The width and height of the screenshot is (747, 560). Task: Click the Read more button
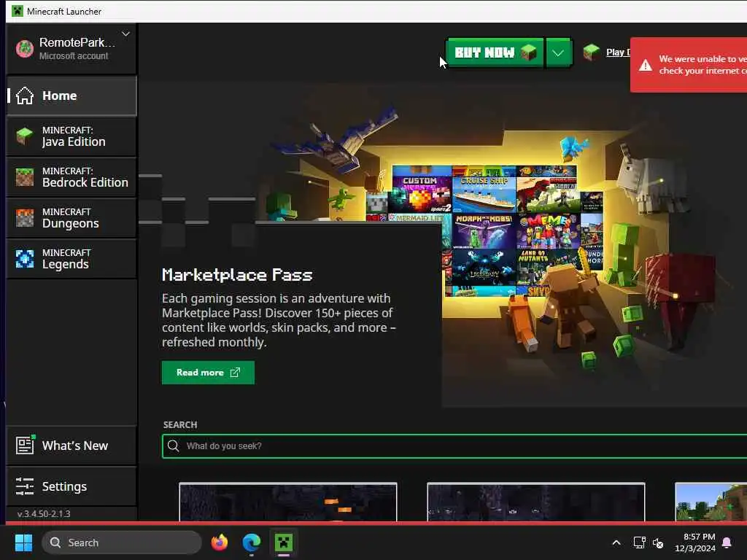click(208, 373)
